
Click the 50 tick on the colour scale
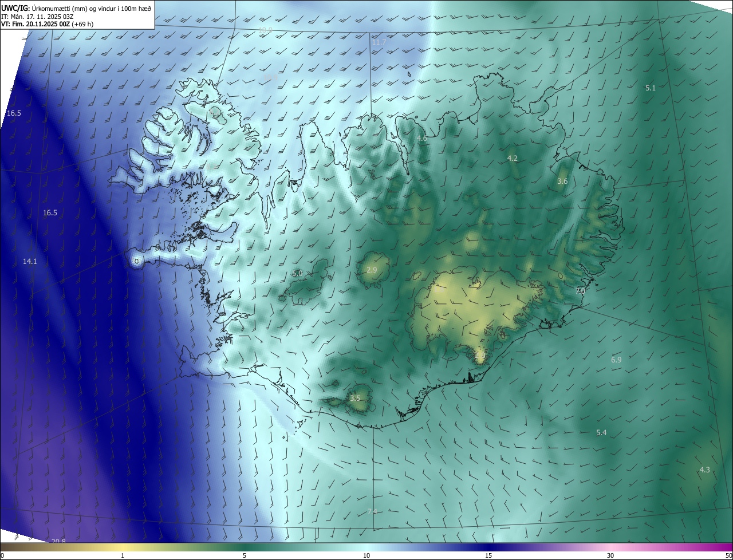(728, 556)
